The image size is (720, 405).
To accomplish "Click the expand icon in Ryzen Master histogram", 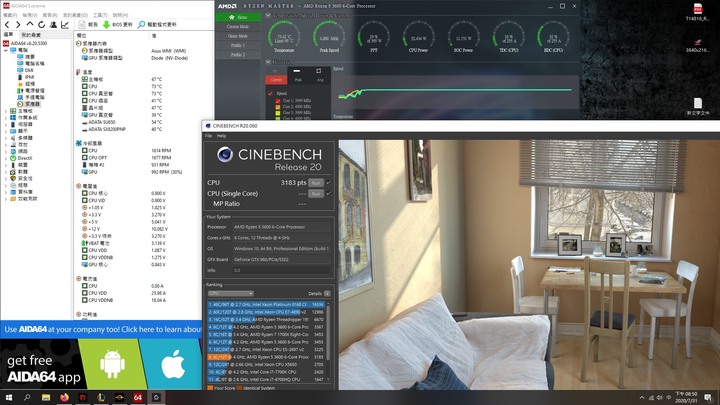I will (x=319, y=71).
